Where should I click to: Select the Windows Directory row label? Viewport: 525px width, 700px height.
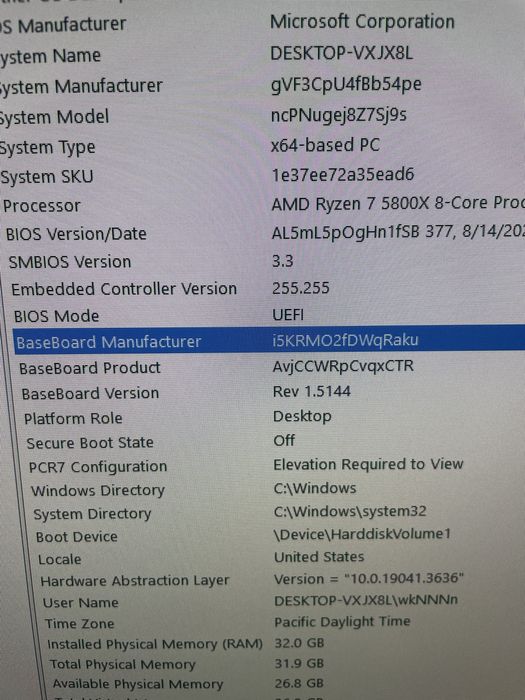pos(98,491)
